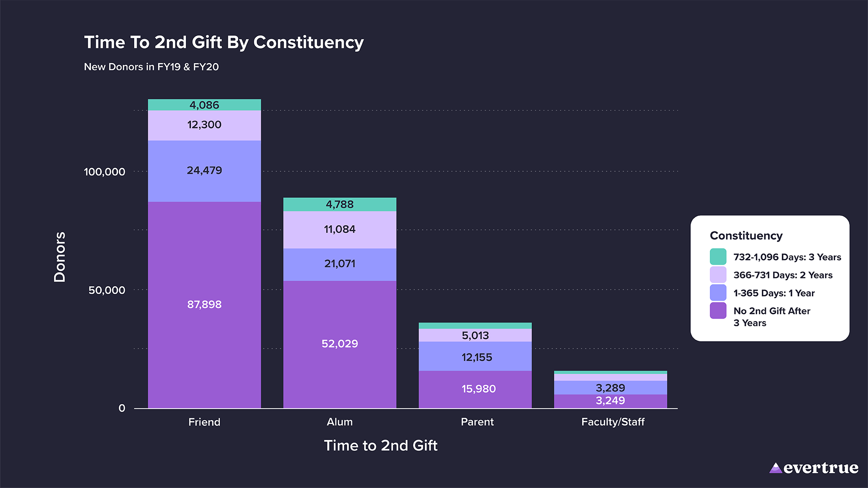Click the teal 4,086 segment on Friend
Viewport: 868px width, 488px height.
pyautogui.click(x=204, y=105)
